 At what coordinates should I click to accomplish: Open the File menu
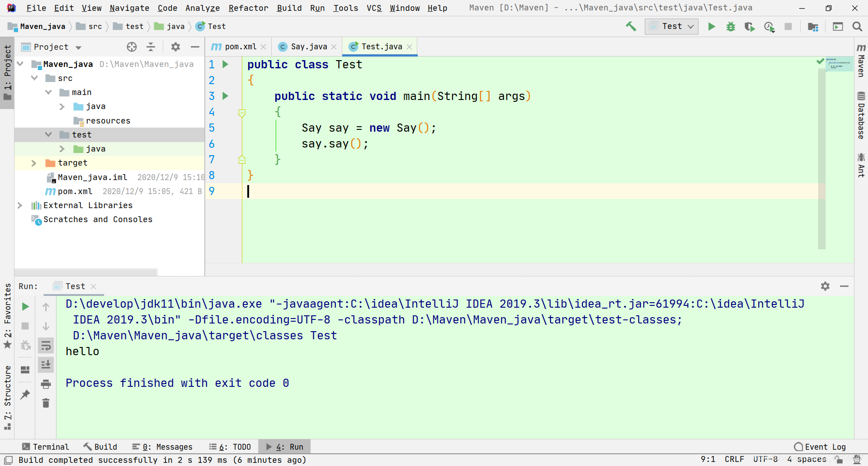36,8
